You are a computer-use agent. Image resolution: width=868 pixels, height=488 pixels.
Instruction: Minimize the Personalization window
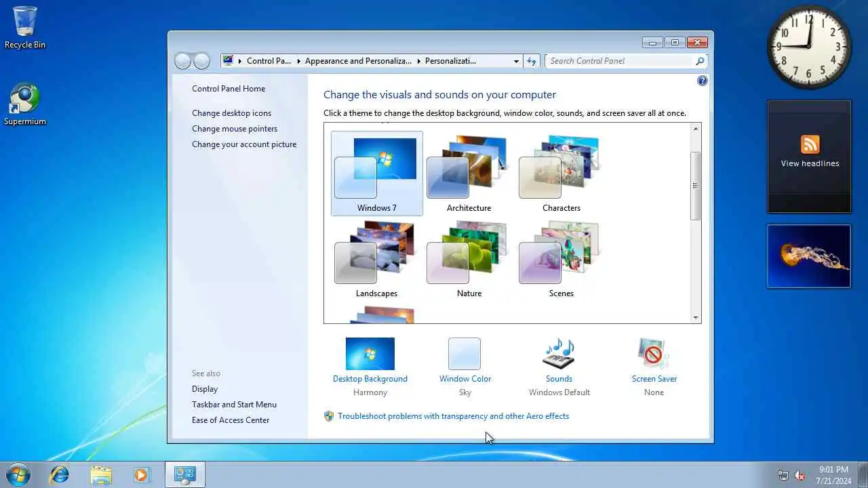tap(652, 43)
